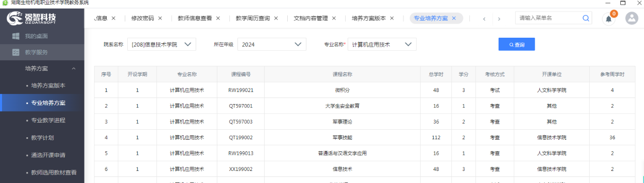This screenshot has height=183, width=644.
Task: Switch to the 修改密码 tab
Action: pyautogui.click(x=142, y=18)
